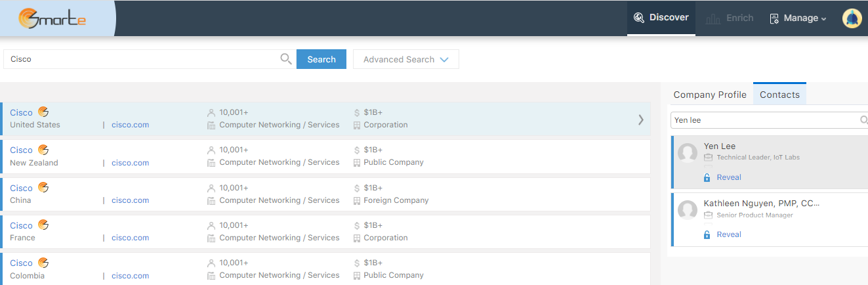The image size is (868, 285).
Task: Click company type icon in New Zealand row
Action: (357, 163)
